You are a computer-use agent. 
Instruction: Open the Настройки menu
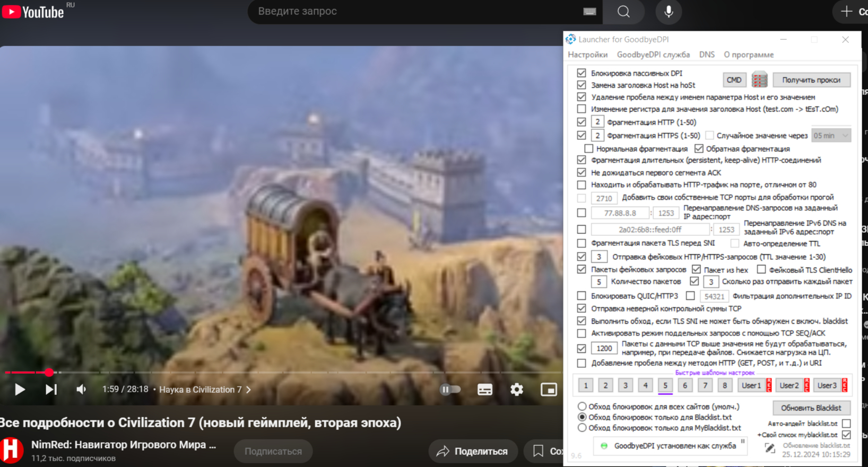[587, 55]
